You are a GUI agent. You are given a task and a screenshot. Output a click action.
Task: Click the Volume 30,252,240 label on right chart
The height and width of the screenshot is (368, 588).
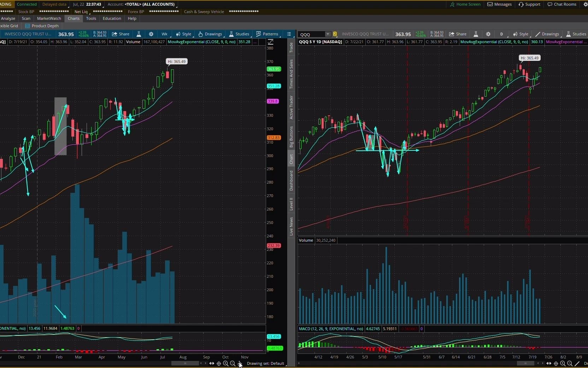(x=317, y=240)
